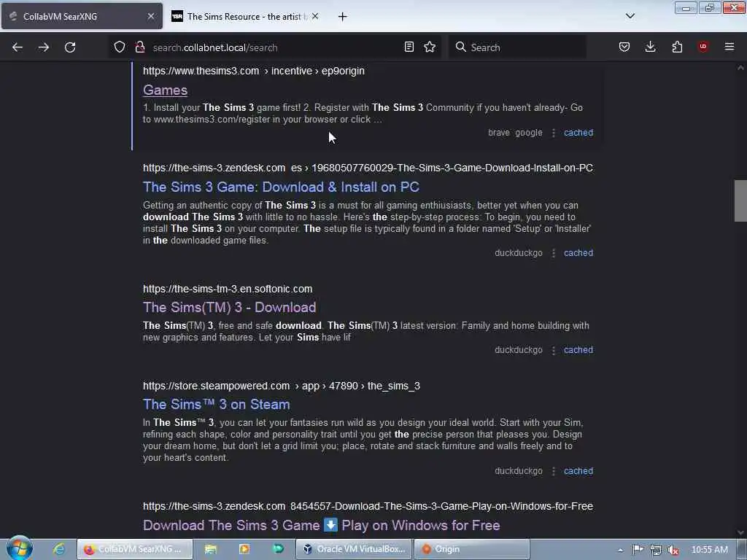Viewport: 747px width, 560px height.
Task: Click the 'brave' engine label on Games result
Action: click(x=499, y=133)
